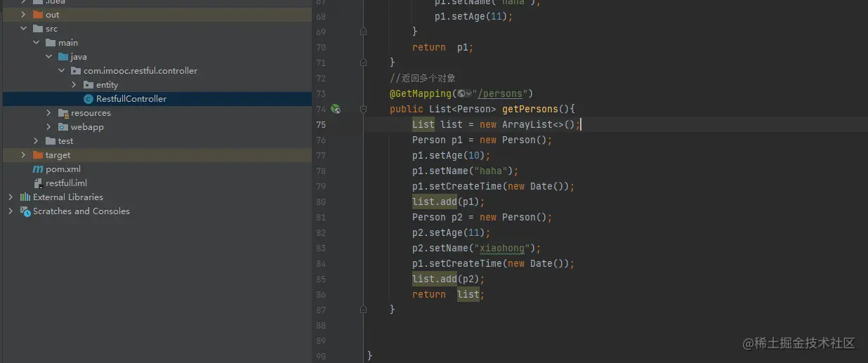This screenshot has height=363, width=868.
Task: Click the @GetMapping annotation
Action: [421, 93]
